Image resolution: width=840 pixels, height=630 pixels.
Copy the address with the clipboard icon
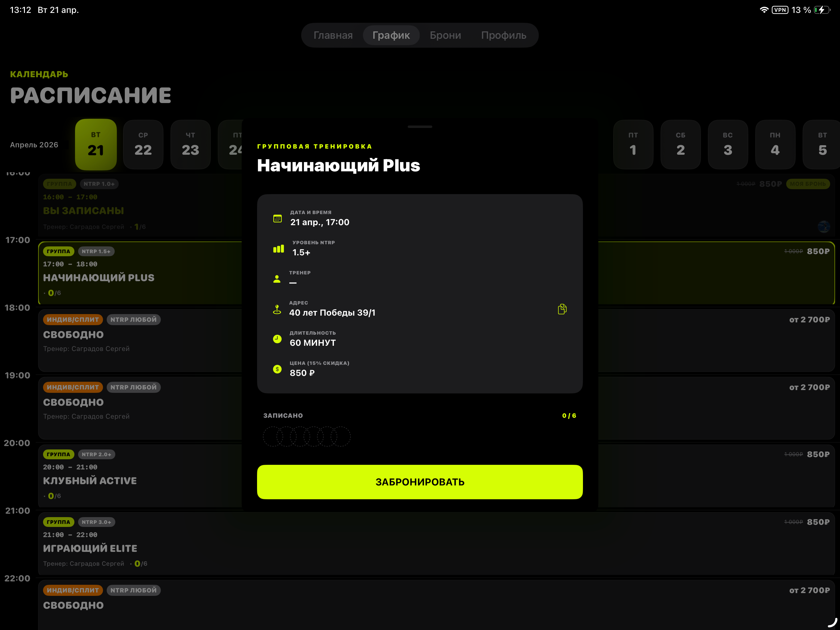pos(562,309)
